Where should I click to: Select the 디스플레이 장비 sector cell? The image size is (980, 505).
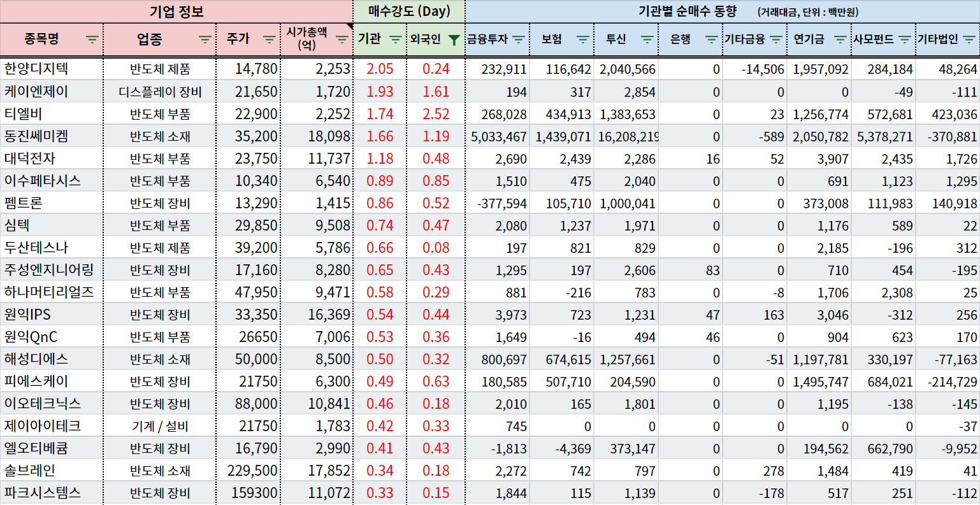coord(160,92)
